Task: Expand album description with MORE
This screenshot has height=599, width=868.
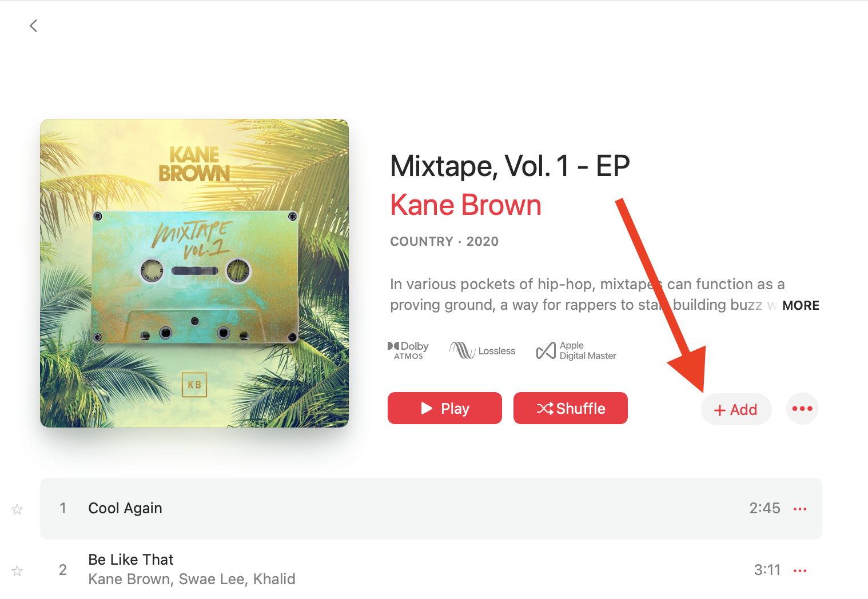Action: click(x=801, y=305)
